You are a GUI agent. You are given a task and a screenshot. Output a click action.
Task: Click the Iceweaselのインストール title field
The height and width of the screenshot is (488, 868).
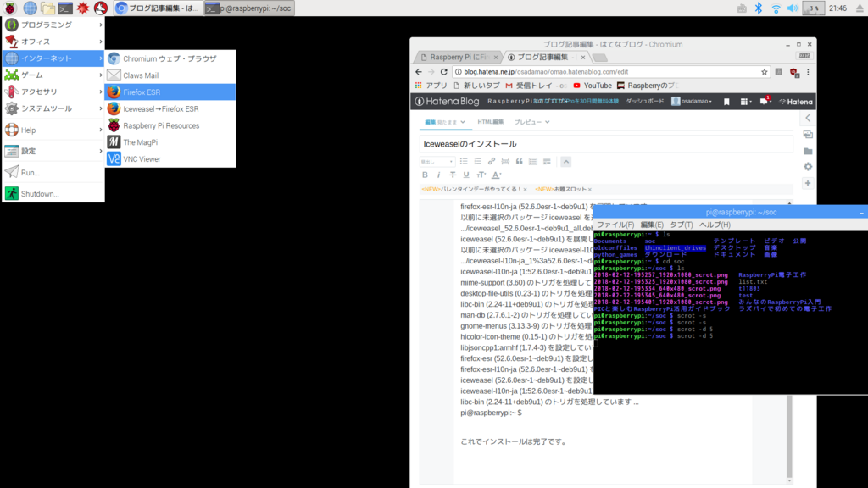(606, 144)
